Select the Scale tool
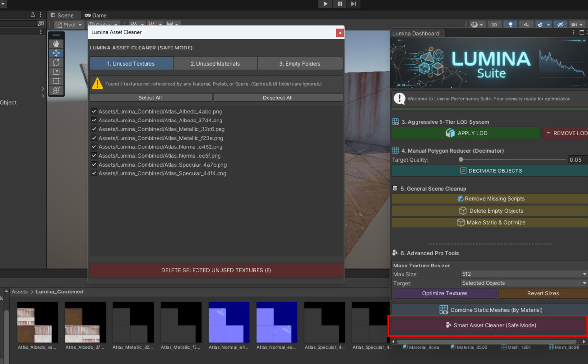 coord(56,72)
